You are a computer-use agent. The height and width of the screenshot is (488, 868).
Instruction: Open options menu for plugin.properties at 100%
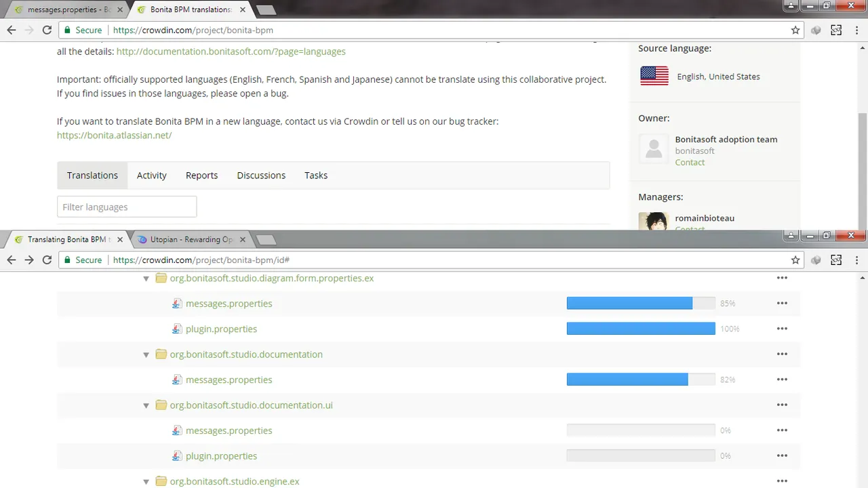pos(782,329)
